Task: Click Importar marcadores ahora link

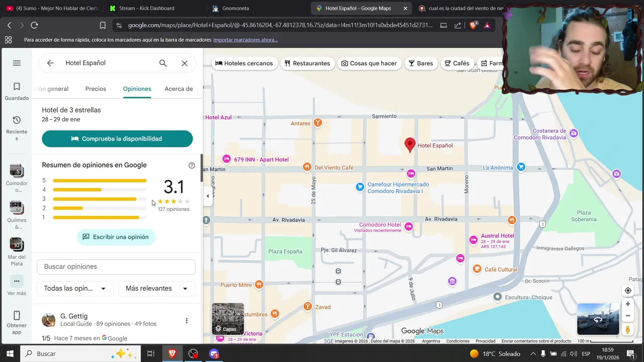Action: coord(246,40)
